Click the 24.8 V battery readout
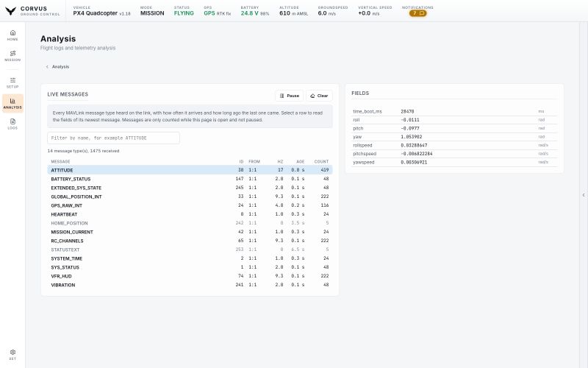This screenshot has width=588, height=368. pos(255,13)
